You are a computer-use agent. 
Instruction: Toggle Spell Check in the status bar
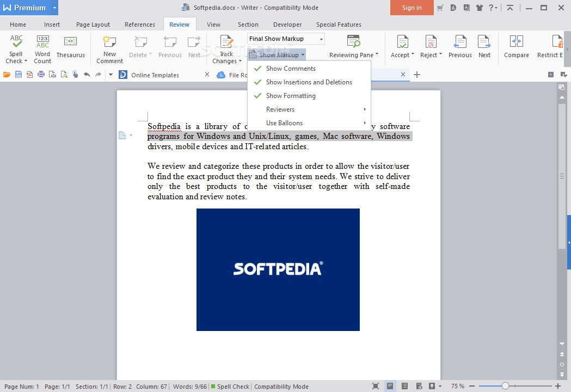tap(230, 387)
